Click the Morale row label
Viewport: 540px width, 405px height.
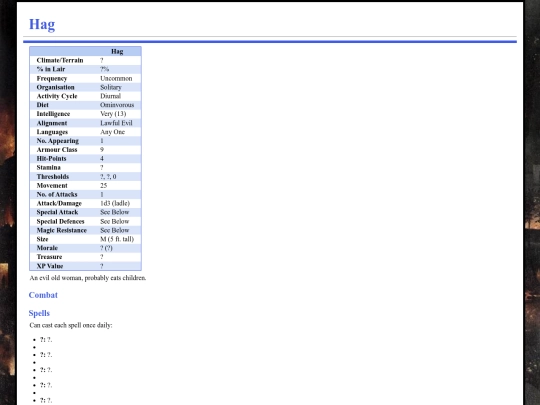tap(47, 248)
